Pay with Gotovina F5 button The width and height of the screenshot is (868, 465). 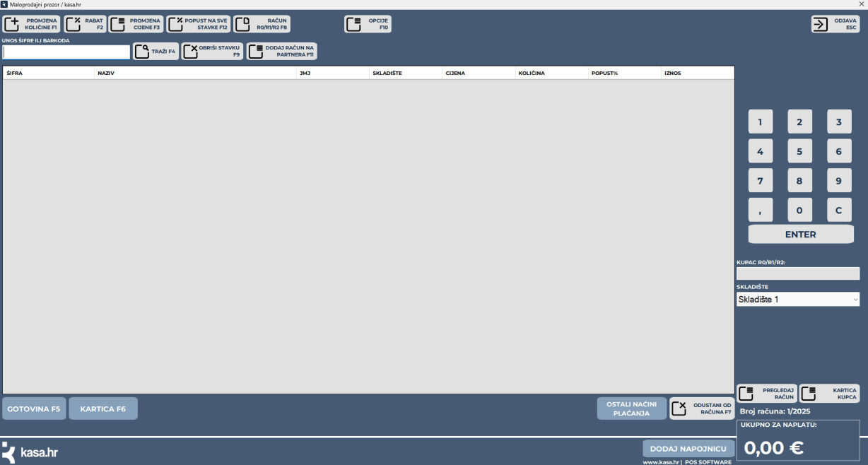(34, 408)
